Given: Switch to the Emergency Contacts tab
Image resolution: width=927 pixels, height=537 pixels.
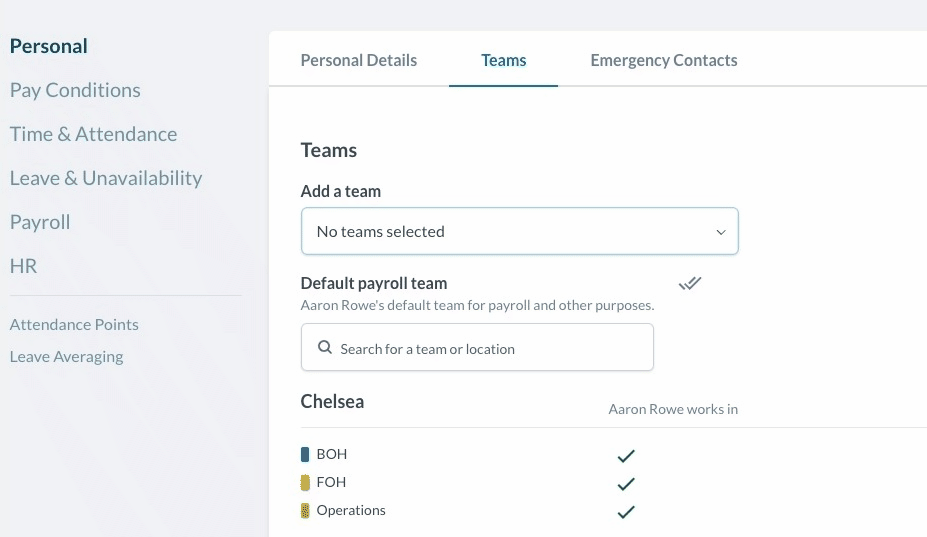Looking at the screenshot, I should point(664,60).
